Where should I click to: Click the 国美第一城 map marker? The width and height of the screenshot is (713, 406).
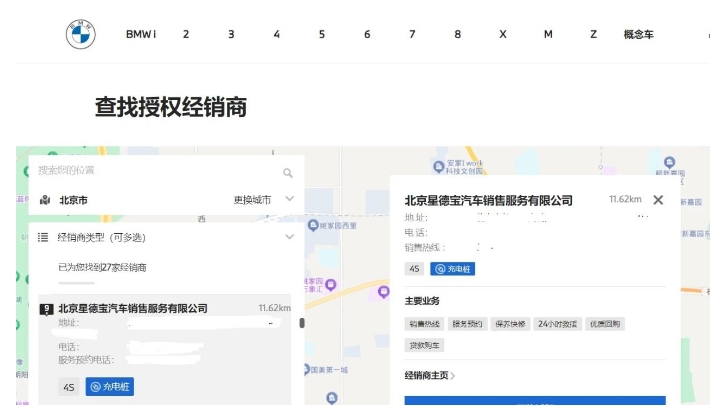(308, 370)
